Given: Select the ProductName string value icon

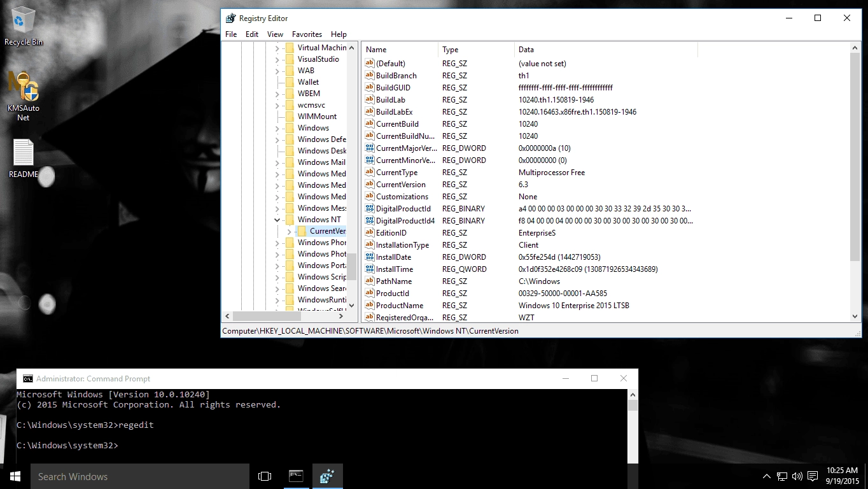Looking at the screenshot, I should [370, 305].
